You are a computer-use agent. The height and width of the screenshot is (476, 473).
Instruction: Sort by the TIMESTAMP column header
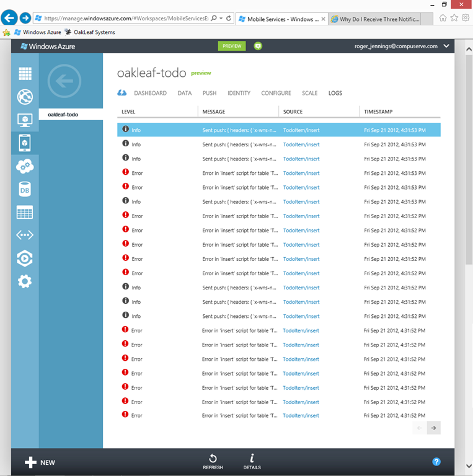click(378, 112)
